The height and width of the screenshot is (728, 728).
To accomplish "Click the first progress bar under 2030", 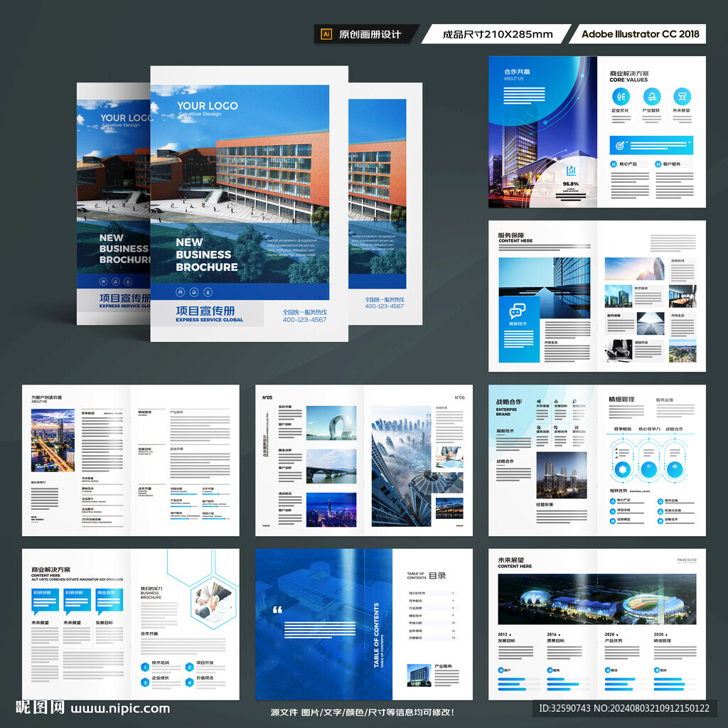I will coord(675,679).
